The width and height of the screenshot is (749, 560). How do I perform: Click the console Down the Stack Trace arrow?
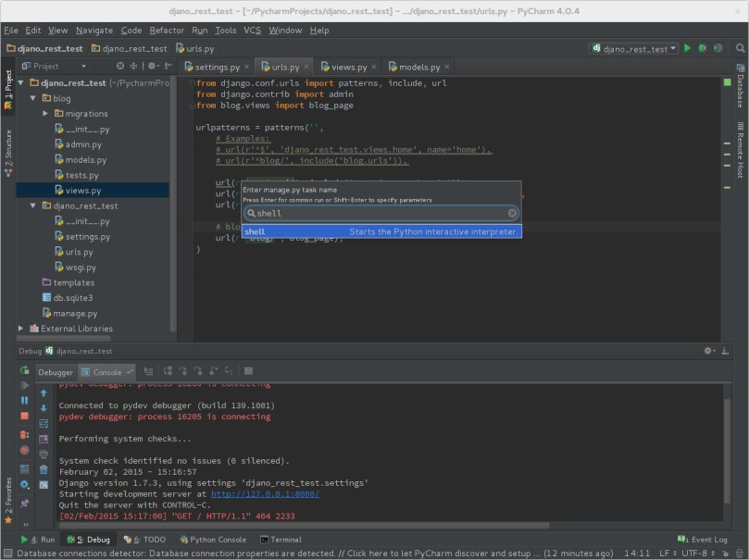(44, 408)
